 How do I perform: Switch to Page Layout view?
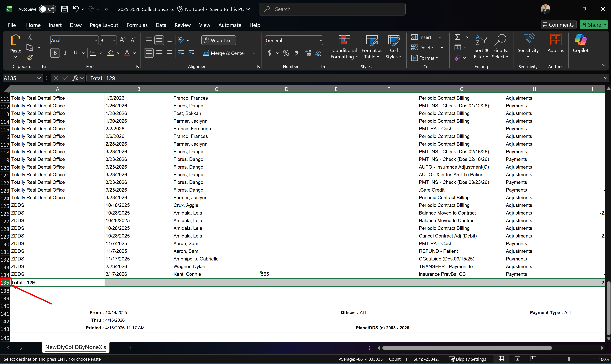click(517, 359)
